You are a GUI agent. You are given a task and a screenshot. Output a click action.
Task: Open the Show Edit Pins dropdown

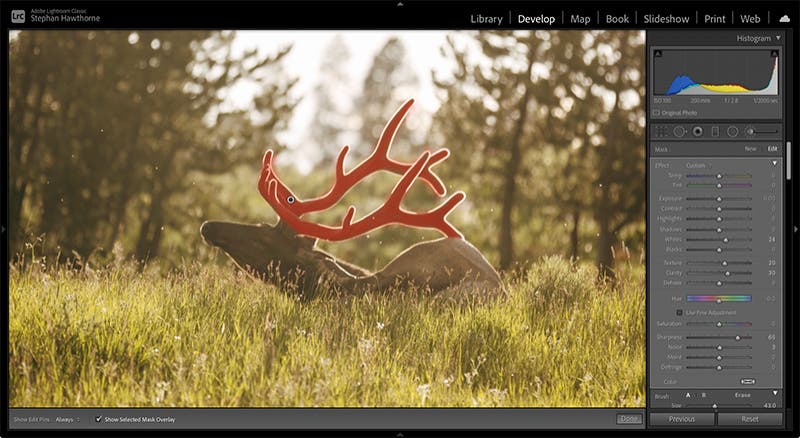click(x=68, y=419)
